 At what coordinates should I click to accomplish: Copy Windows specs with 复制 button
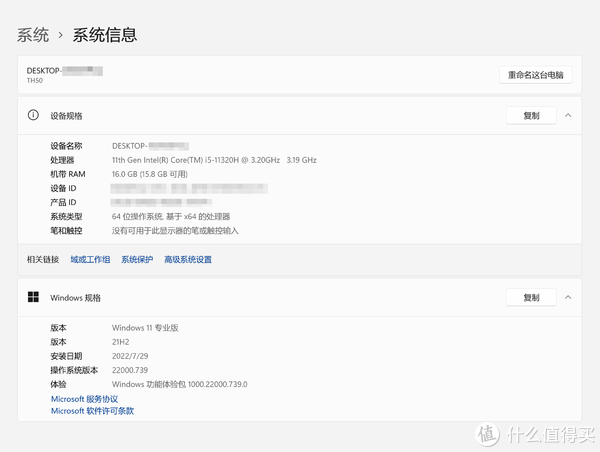531,297
